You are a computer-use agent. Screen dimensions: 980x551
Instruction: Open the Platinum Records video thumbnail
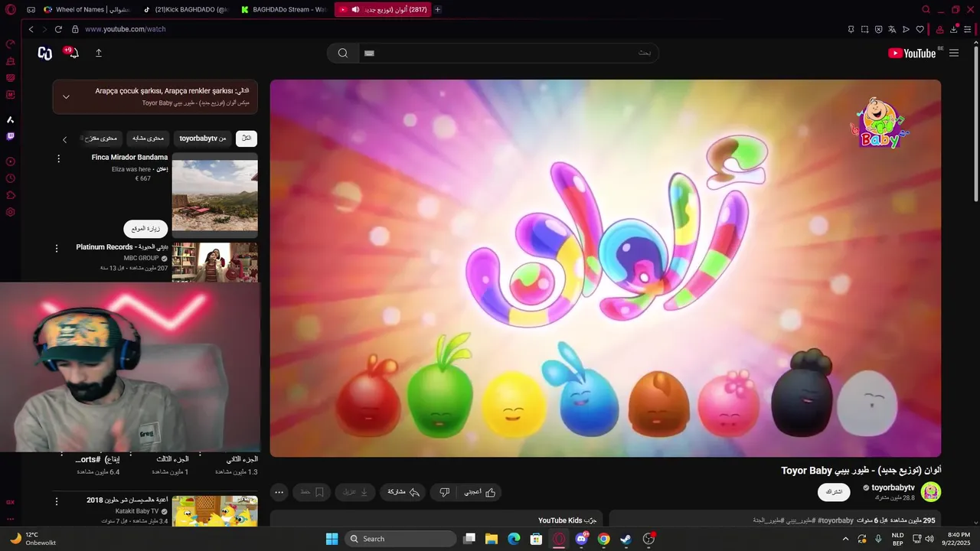click(215, 262)
